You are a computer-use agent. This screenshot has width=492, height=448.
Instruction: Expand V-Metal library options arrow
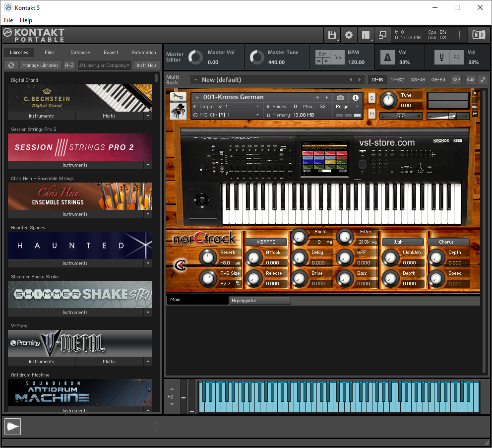148,362
